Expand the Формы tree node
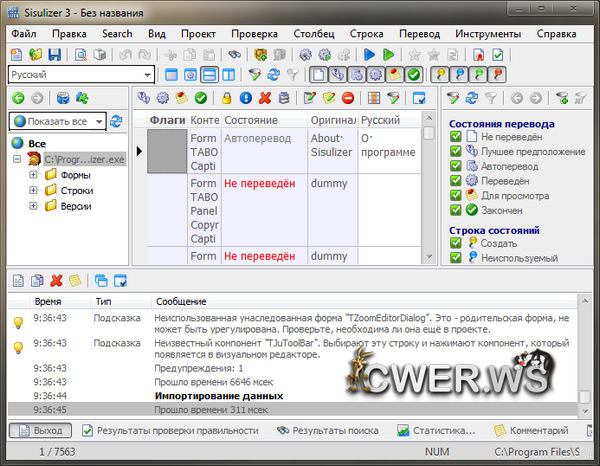This screenshot has width=600, height=466. (x=33, y=175)
